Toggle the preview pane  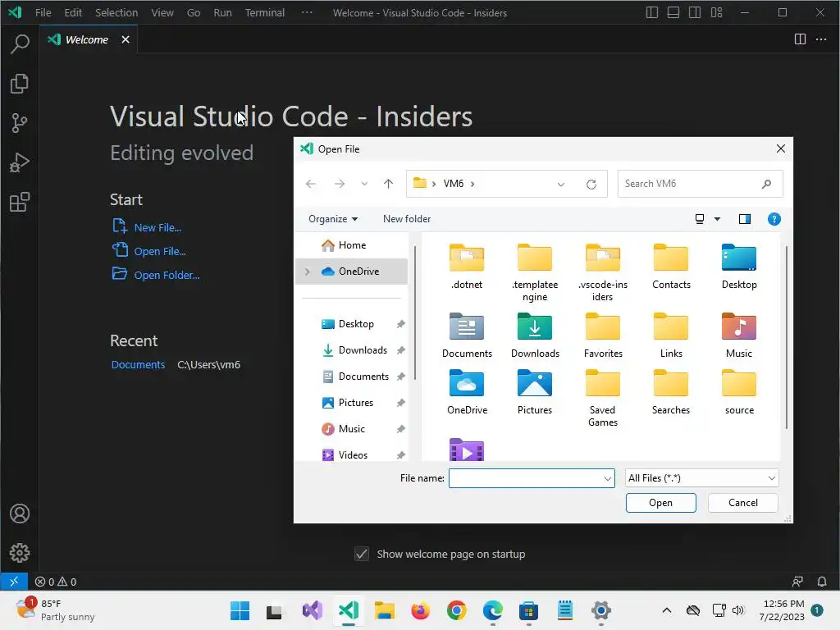[745, 219]
